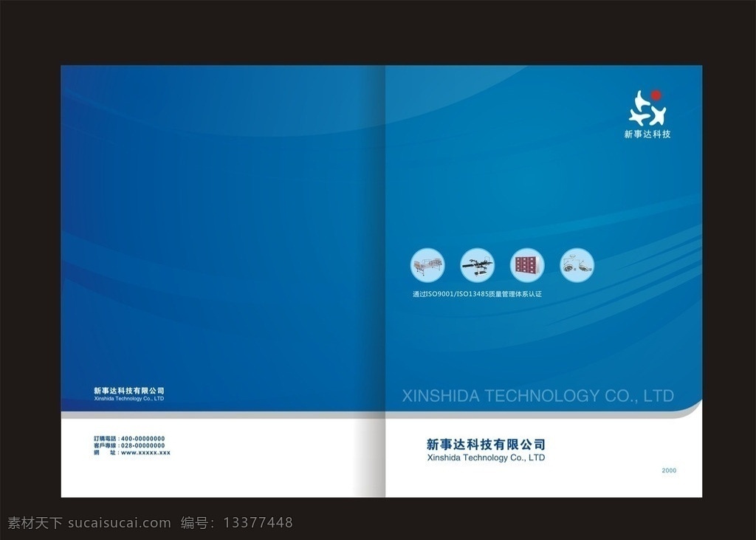Select '新事达科技有限公司' on the blue back cover

(129, 390)
